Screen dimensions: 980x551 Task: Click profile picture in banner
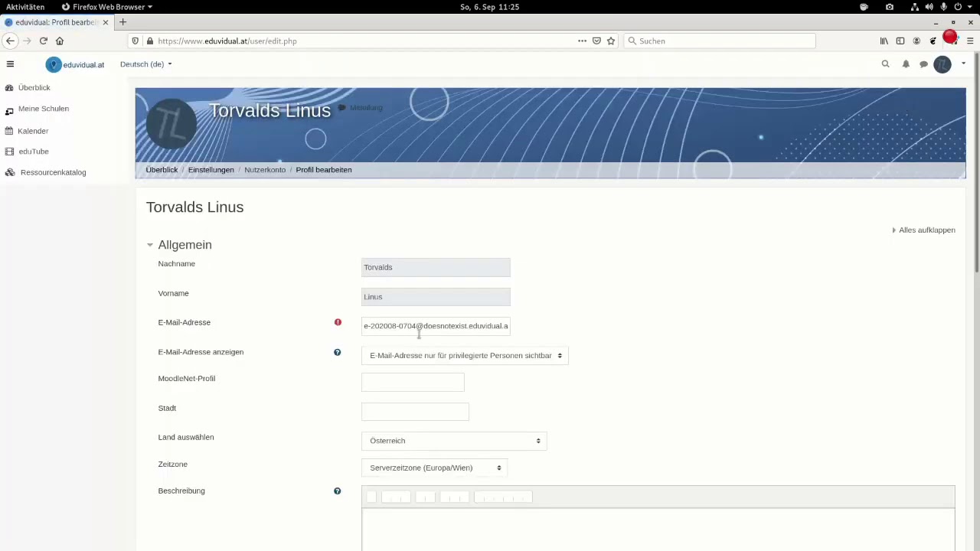click(171, 124)
